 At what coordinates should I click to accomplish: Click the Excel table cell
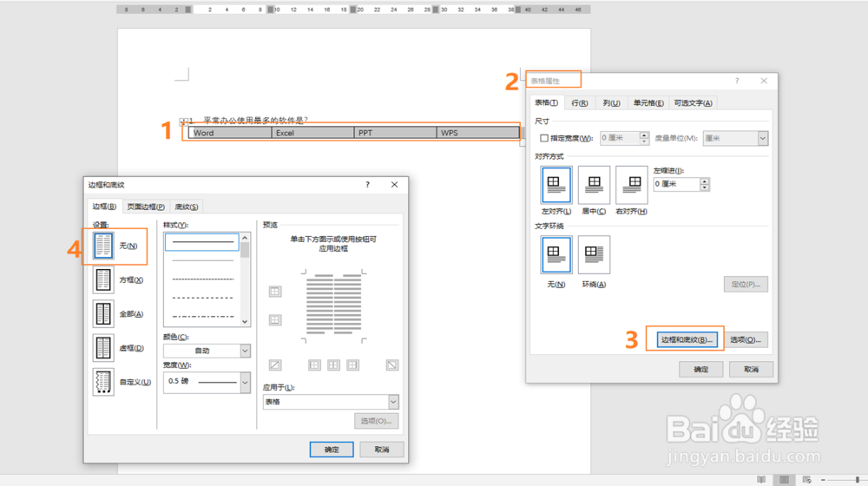[312, 133]
